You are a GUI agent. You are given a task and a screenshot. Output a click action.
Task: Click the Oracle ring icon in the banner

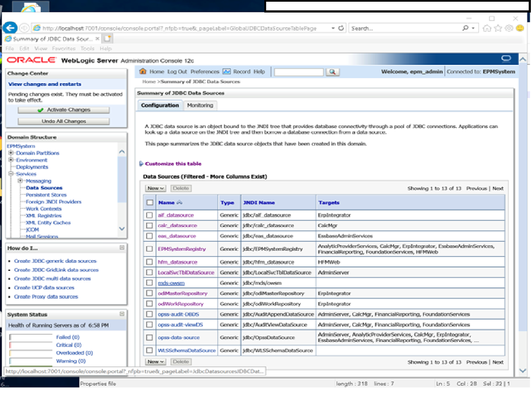coord(506,59)
